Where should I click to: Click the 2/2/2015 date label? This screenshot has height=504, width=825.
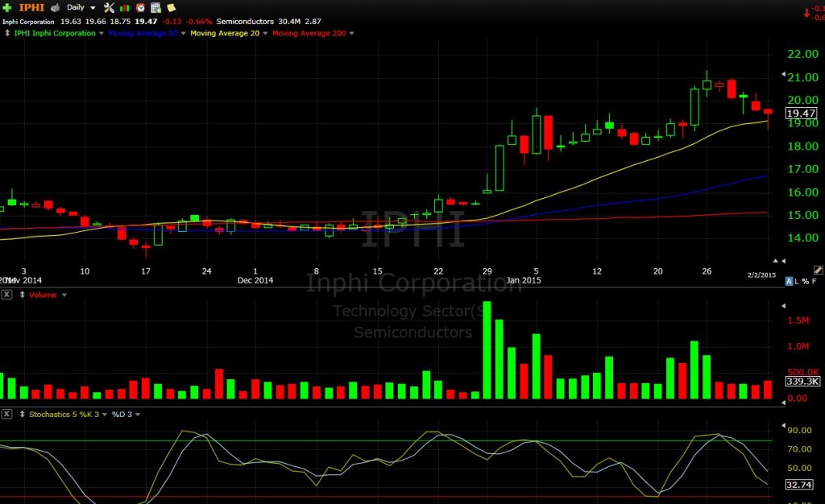pos(761,275)
